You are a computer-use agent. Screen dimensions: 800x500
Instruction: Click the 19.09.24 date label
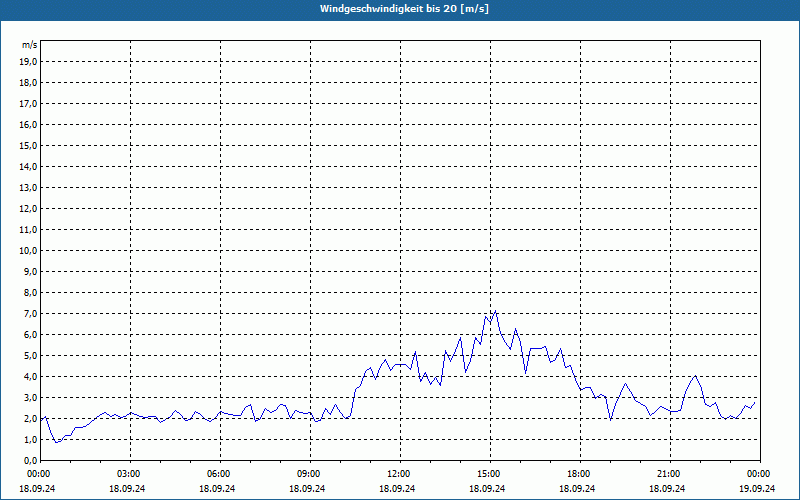(759, 489)
